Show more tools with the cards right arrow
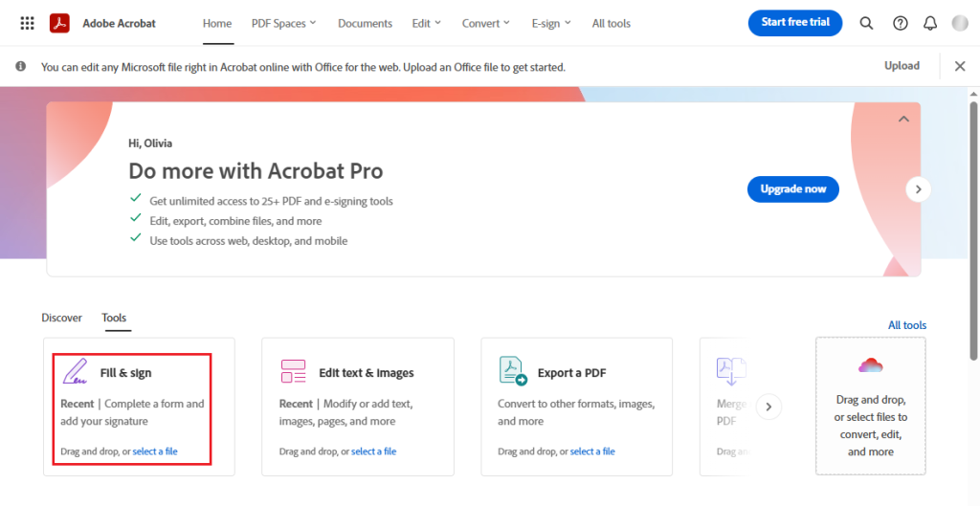The image size is (980, 506). pyautogui.click(x=768, y=407)
